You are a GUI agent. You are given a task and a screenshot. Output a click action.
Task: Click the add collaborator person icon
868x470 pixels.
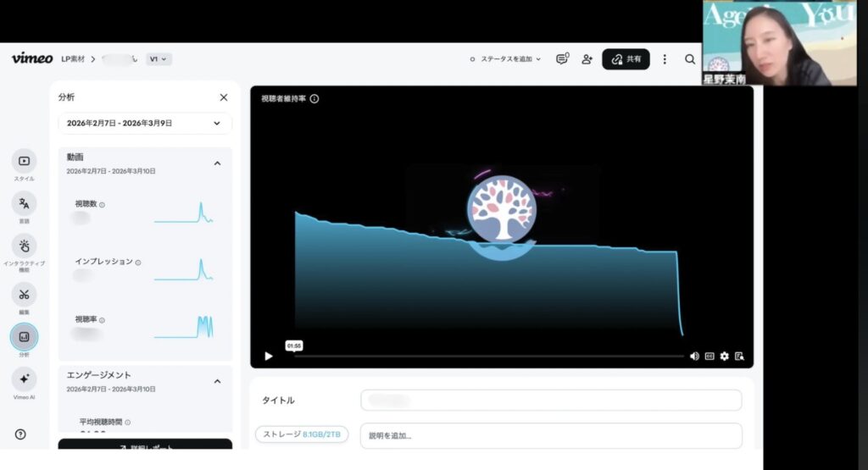pos(587,59)
